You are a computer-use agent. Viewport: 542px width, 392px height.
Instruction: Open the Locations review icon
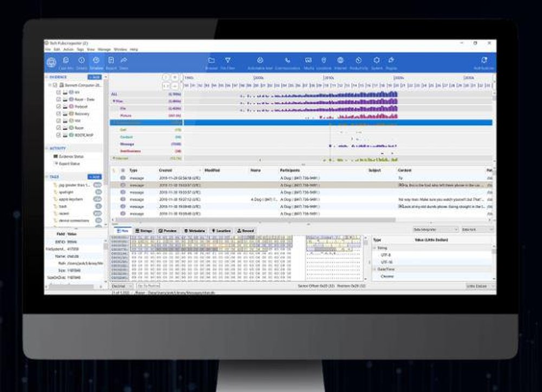point(324,61)
